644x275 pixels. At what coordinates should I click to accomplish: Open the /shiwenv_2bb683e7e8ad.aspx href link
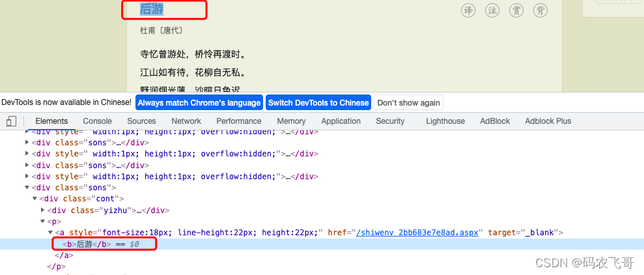(x=417, y=233)
